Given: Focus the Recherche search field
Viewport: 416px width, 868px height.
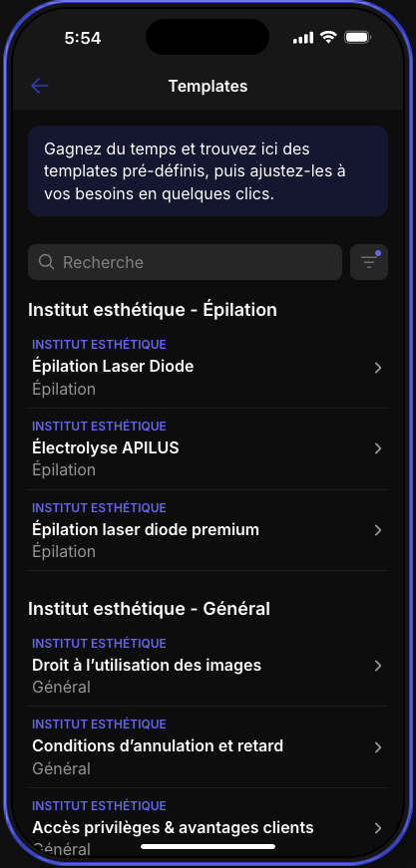Looking at the screenshot, I should [185, 262].
